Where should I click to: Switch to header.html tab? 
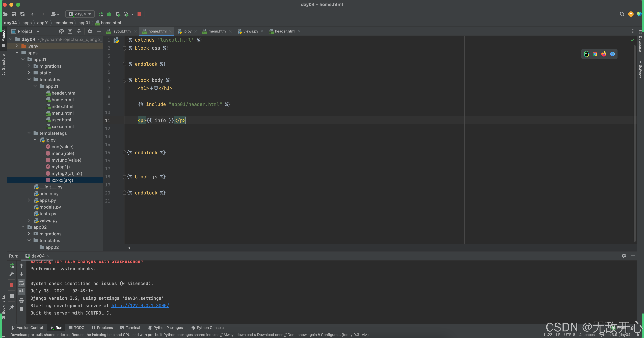[x=282, y=31]
